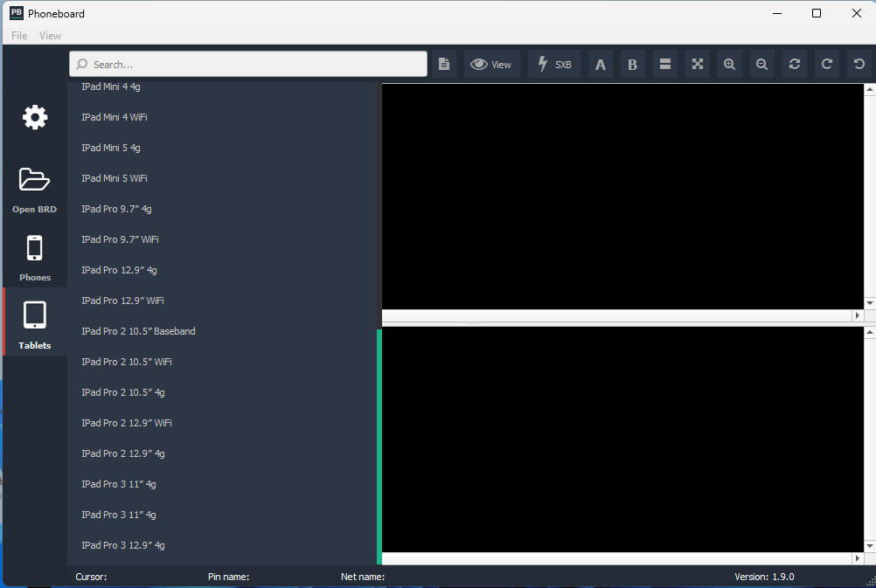The height and width of the screenshot is (588, 876).
Task: Open the File menu
Action: (19, 36)
